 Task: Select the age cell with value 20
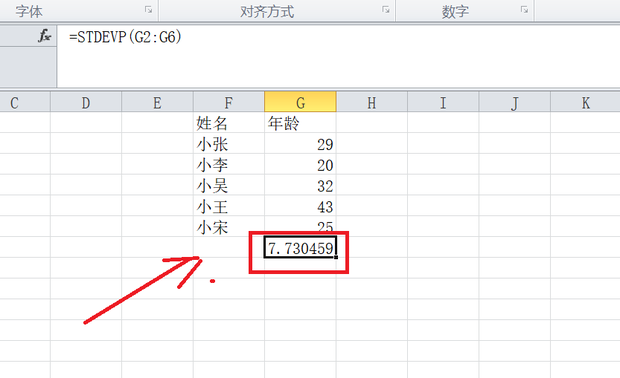[x=300, y=164]
